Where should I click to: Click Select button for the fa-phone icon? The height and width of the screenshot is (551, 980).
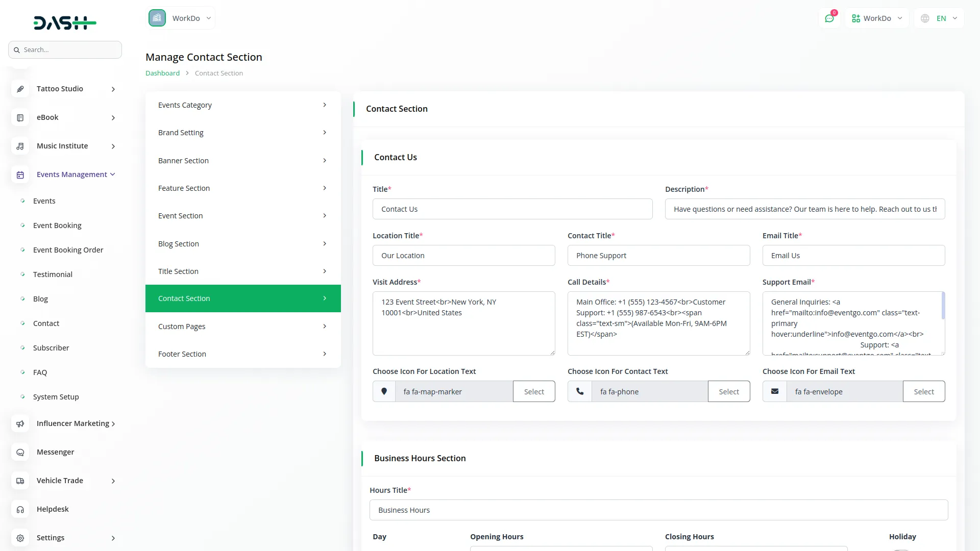click(x=728, y=391)
